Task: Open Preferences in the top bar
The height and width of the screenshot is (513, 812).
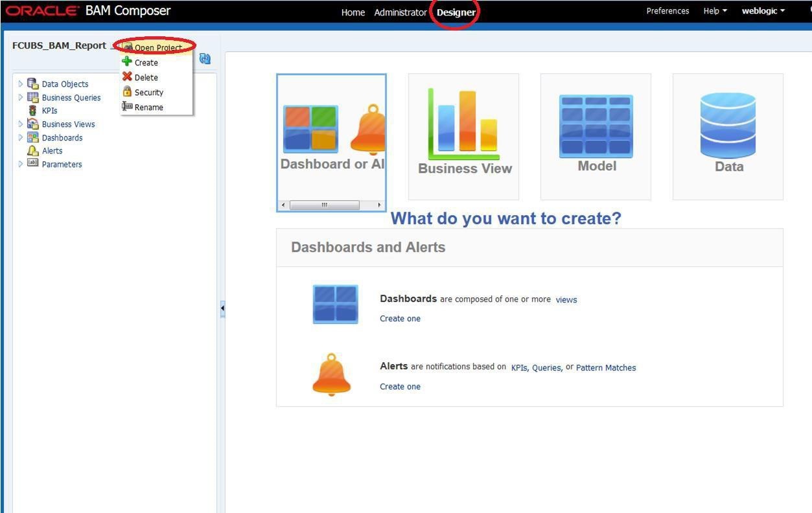Action: point(667,11)
